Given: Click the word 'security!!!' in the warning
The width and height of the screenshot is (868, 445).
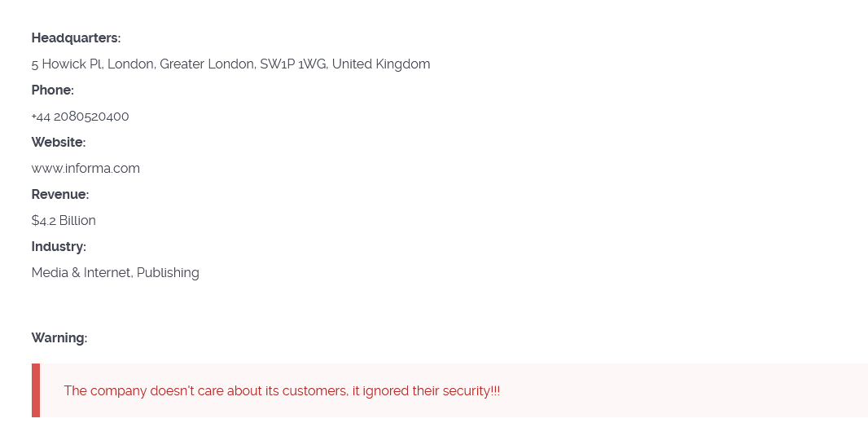Looking at the screenshot, I should 471,391.
